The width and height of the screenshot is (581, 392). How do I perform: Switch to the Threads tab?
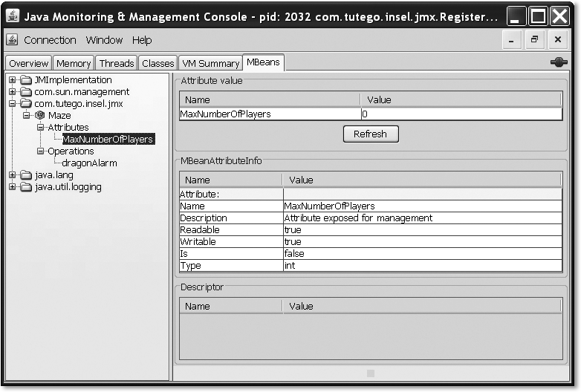(x=117, y=63)
